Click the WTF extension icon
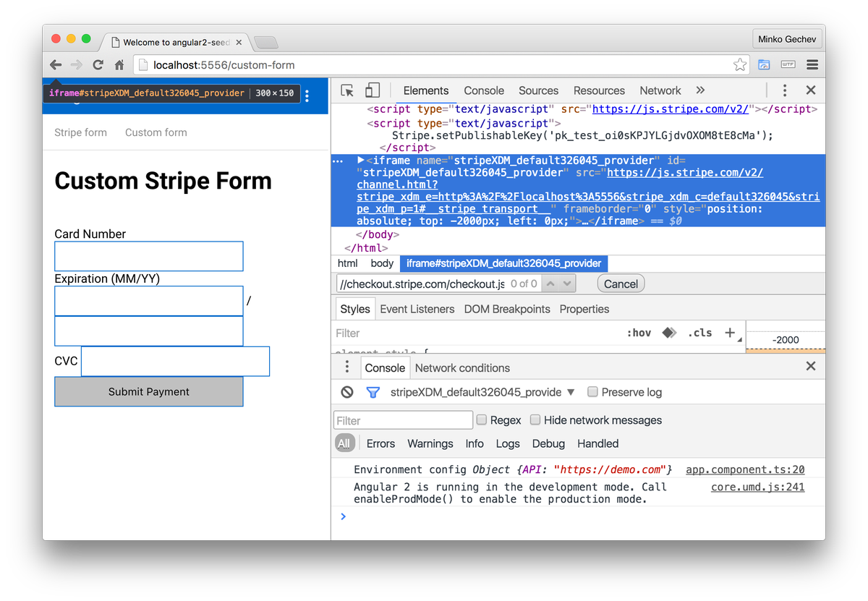 pos(788,65)
